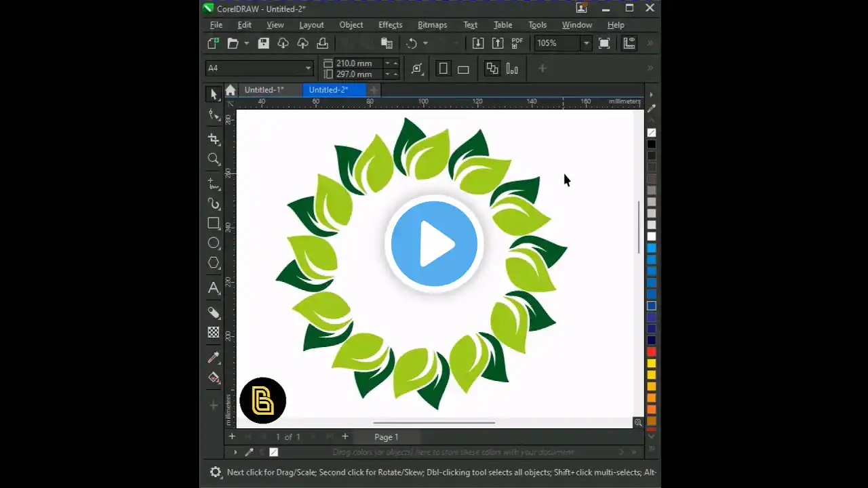Save the document with the floppy disk icon
This screenshot has height=488, width=868.
264,43
